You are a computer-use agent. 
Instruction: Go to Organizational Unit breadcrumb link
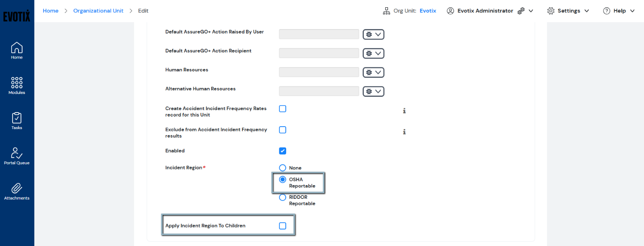click(x=98, y=11)
